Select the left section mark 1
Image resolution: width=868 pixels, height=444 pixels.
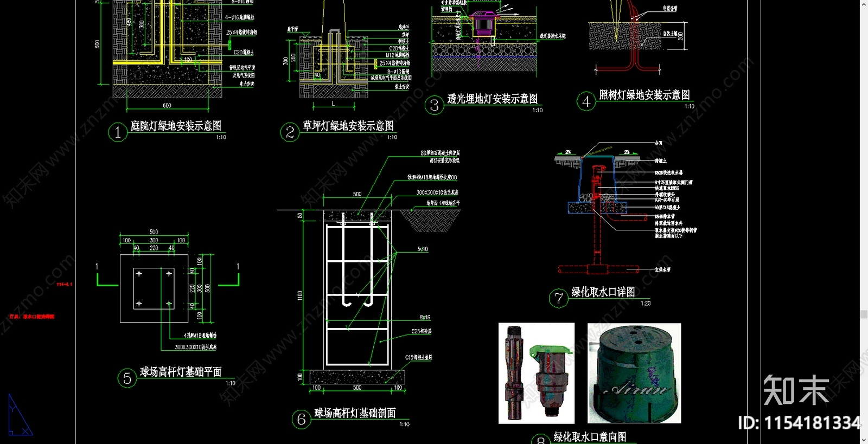pos(97,266)
